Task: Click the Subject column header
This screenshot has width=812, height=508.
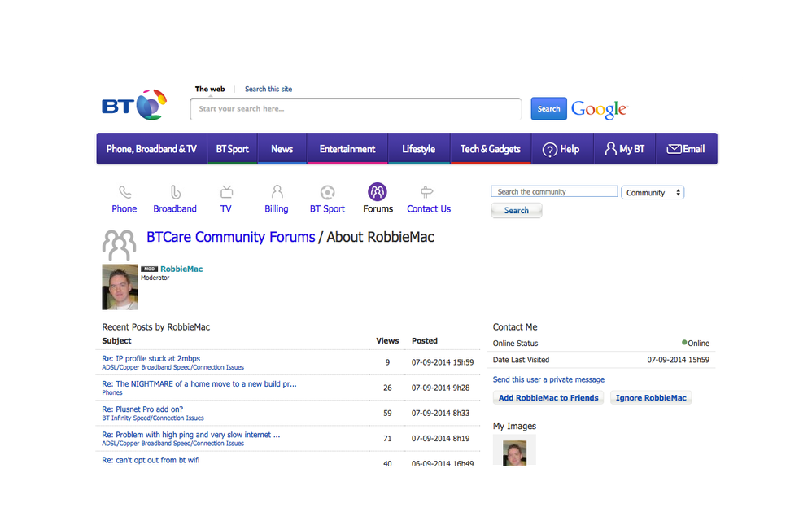Action: click(x=116, y=340)
